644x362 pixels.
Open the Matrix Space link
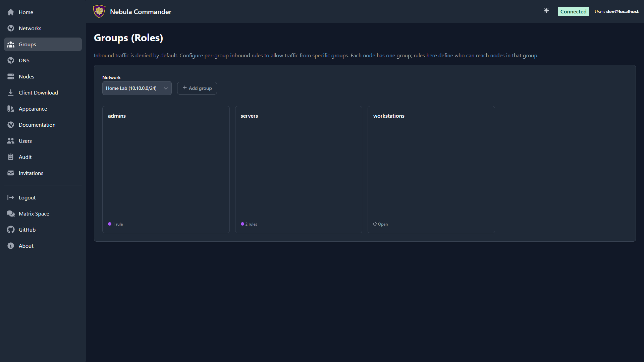tap(43, 214)
